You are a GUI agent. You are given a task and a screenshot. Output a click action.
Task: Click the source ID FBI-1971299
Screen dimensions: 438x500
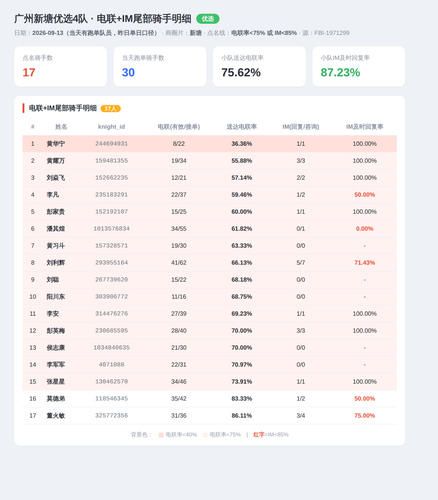pyautogui.click(x=332, y=33)
